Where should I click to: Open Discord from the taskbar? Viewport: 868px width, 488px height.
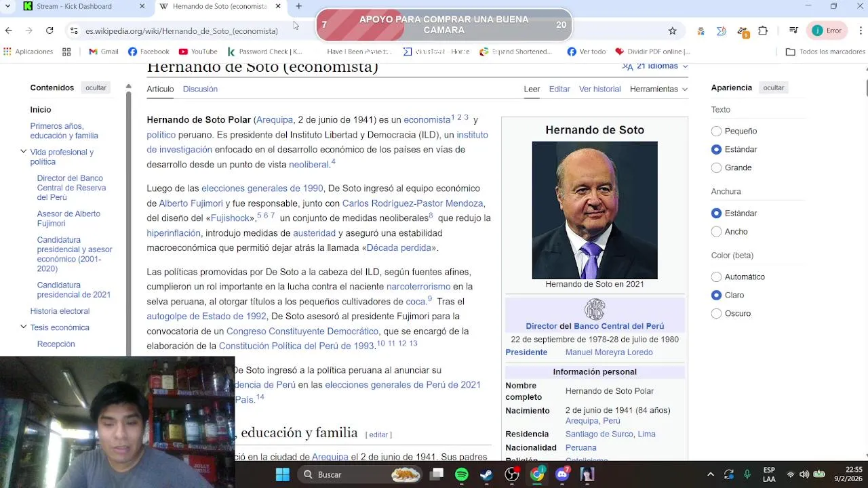click(x=562, y=474)
